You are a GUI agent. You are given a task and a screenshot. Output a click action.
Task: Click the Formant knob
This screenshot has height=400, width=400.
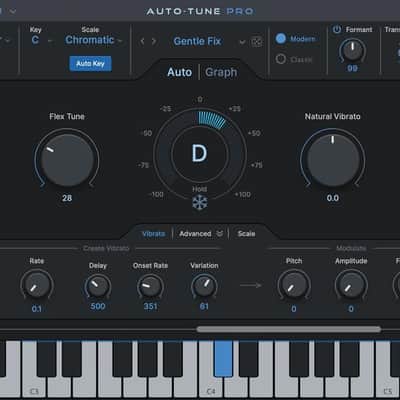(352, 51)
